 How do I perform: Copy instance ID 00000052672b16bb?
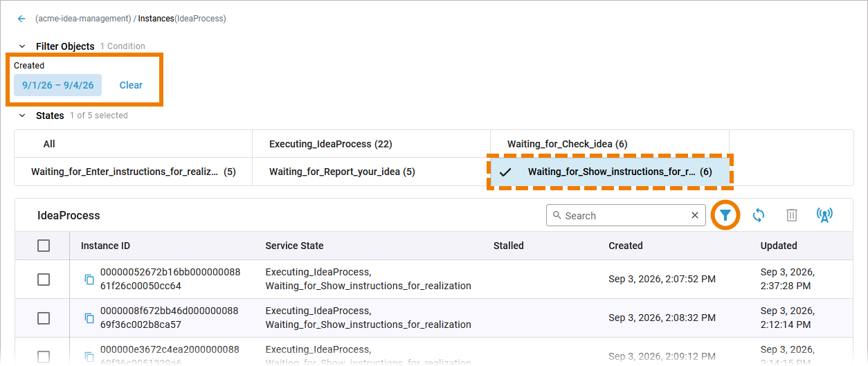click(x=89, y=279)
